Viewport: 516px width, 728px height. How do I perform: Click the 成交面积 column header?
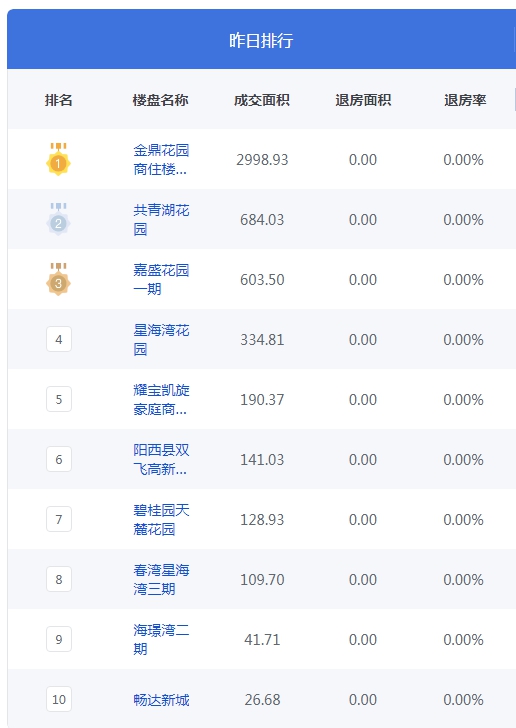click(262, 100)
